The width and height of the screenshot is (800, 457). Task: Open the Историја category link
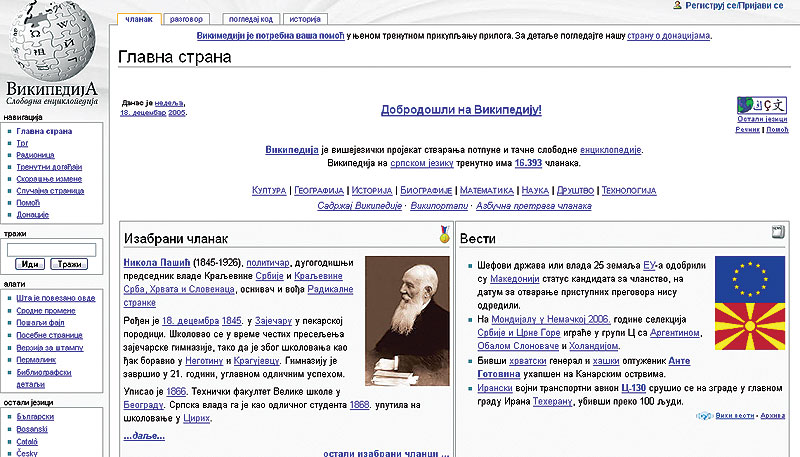372,191
